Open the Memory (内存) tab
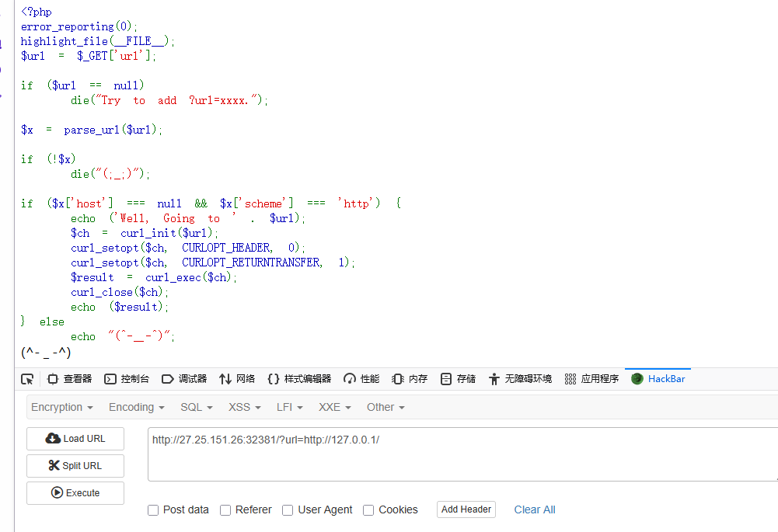This screenshot has height=532, width=778. coord(410,379)
